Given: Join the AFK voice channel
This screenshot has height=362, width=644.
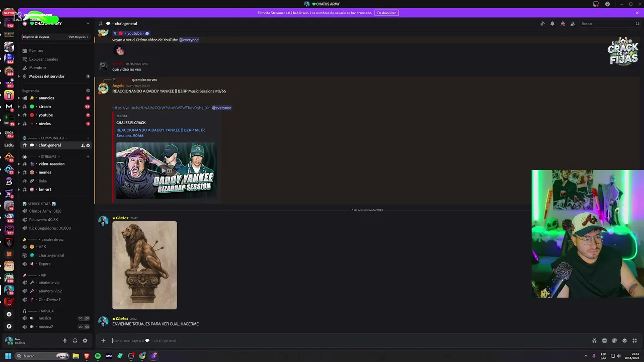Looking at the screenshot, I should 55,247.
